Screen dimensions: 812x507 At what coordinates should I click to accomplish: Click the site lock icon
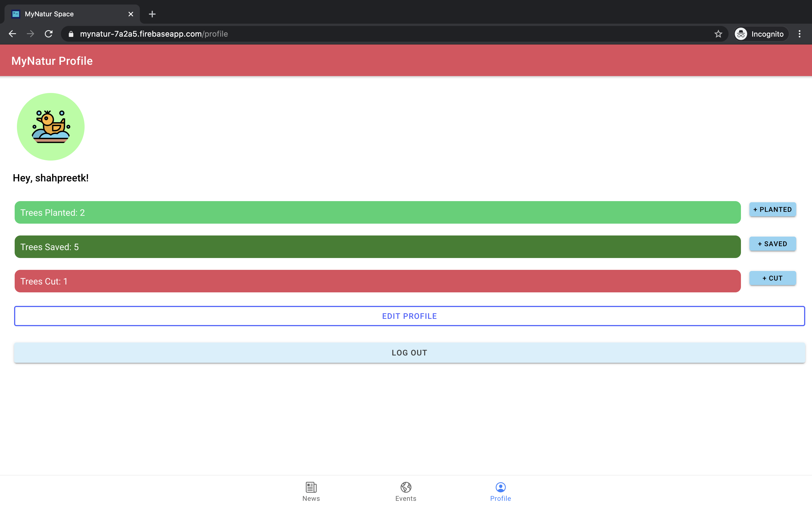[x=71, y=34]
